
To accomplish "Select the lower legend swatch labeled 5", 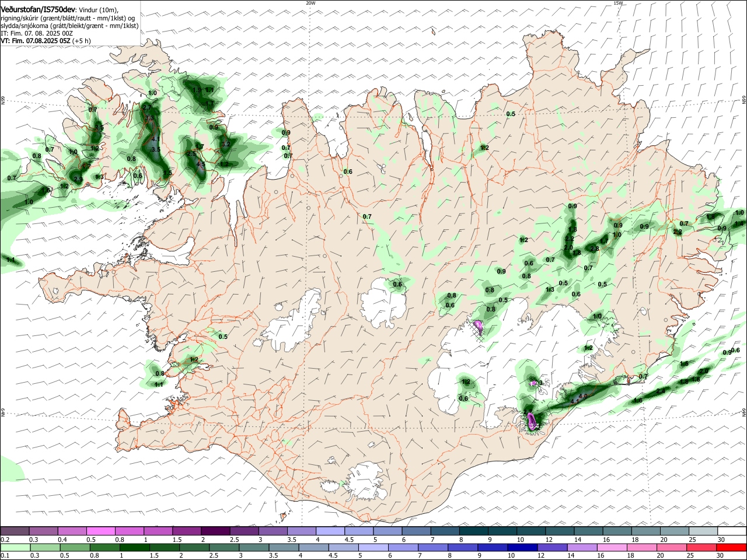I will pos(373,547).
